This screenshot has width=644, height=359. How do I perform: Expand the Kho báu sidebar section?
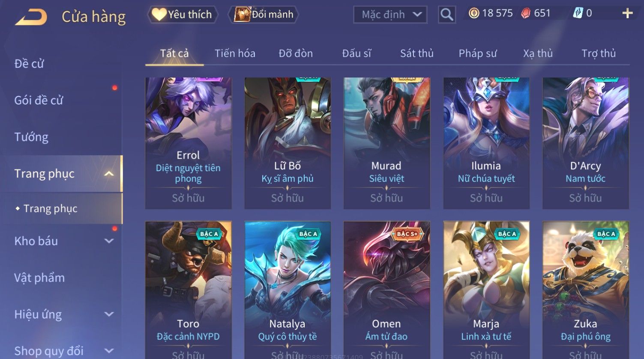[x=109, y=241]
